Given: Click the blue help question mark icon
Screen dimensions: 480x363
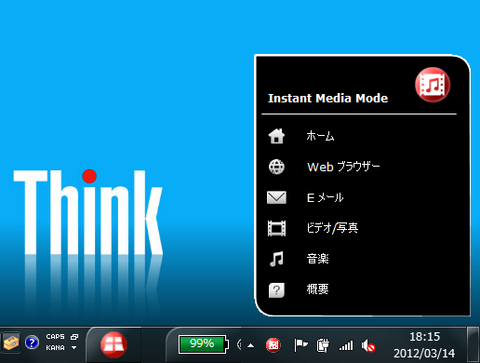Looking at the screenshot, I should 32,342.
